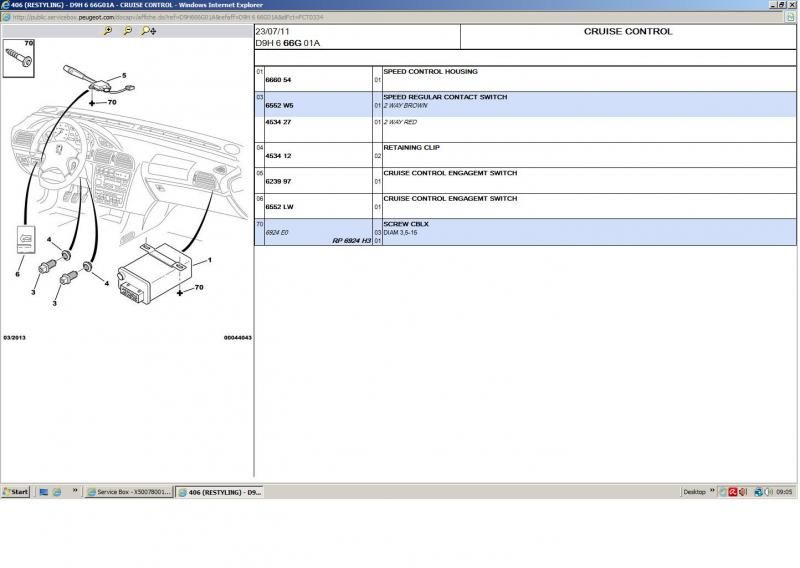Viewport: 800px width, 568px height.
Task: Click diagram reference number 00044043
Action: [x=237, y=338]
